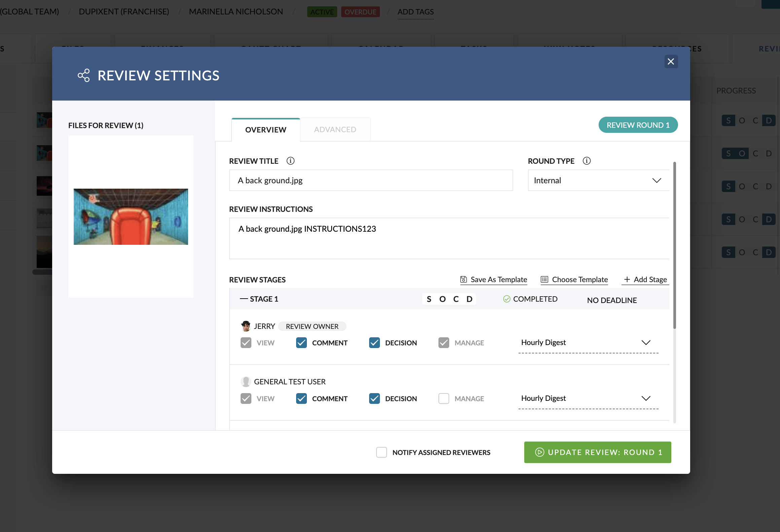Click the Review Instructions text area

click(x=449, y=238)
